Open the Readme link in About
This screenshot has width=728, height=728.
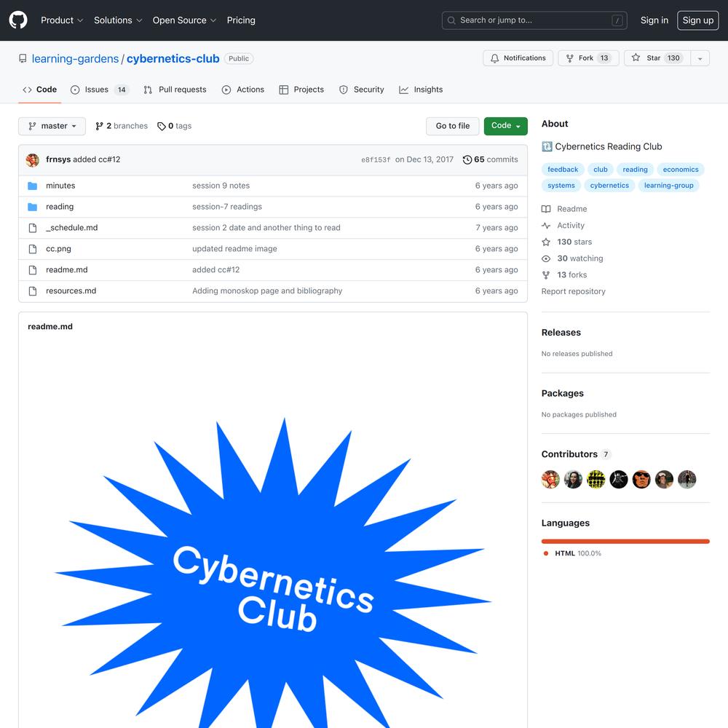[x=565, y=209]
